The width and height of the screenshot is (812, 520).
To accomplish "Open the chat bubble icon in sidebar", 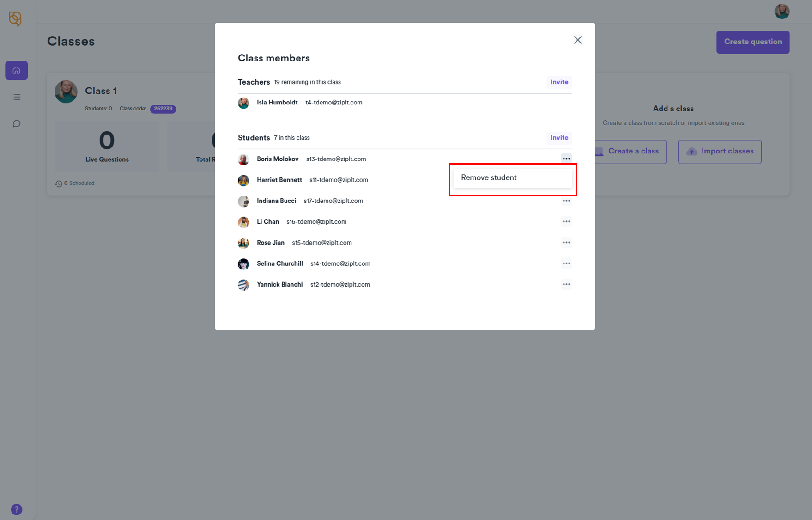I will pos(17,123).
